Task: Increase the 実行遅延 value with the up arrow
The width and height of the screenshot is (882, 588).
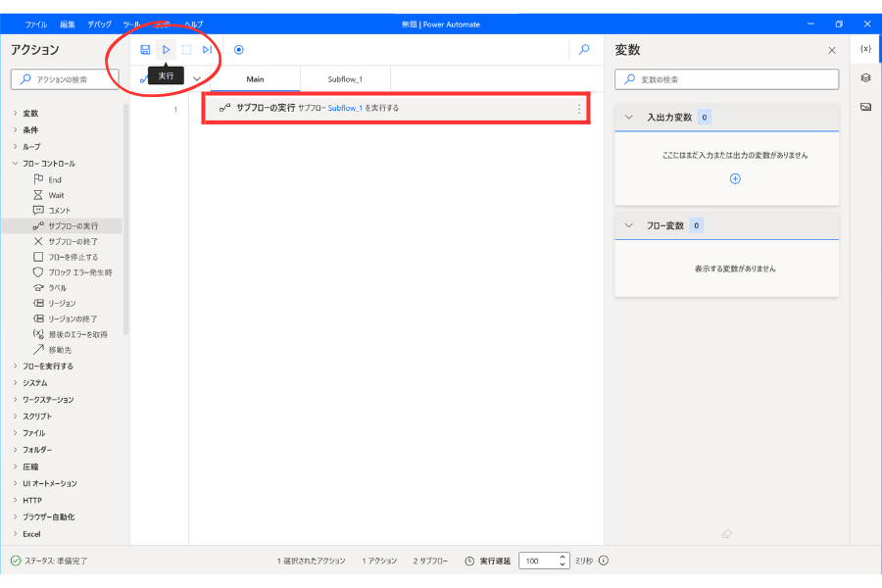Action: coord(563,557)
